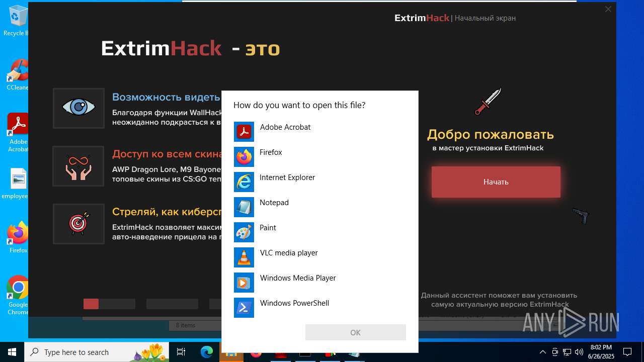Close the ExtrimHack installer window
The width and height of the screenshot is (644, 362).
click(x=608, y=9)
